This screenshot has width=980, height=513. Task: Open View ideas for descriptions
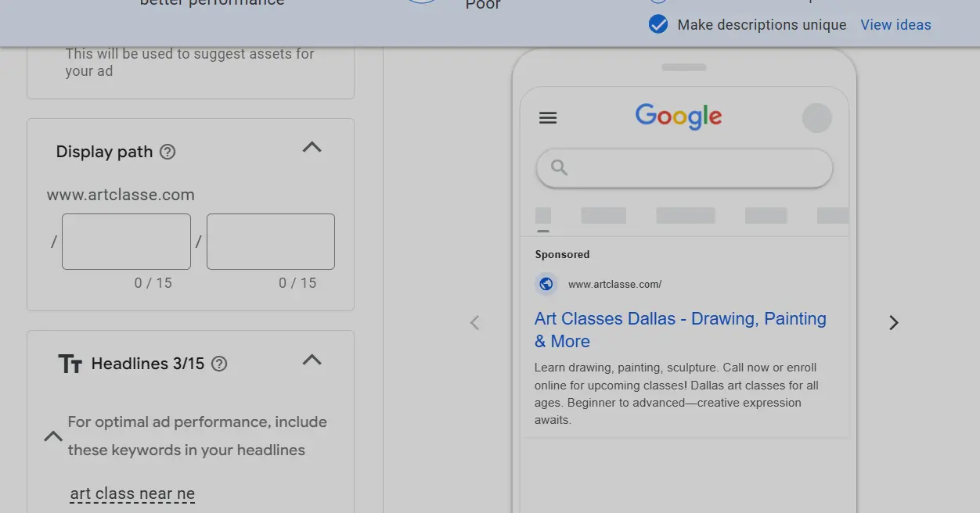click(x=895, y=24)
